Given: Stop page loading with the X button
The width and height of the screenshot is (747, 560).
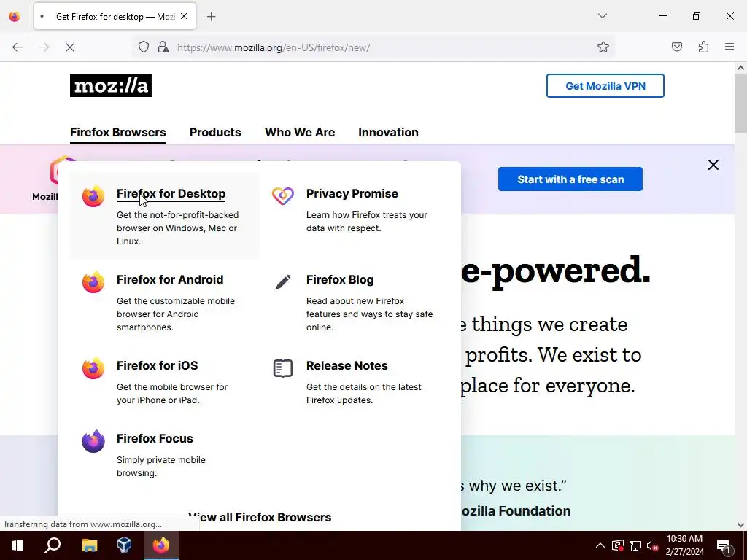Looking at the screenshot, I should [x=69, y=47].
